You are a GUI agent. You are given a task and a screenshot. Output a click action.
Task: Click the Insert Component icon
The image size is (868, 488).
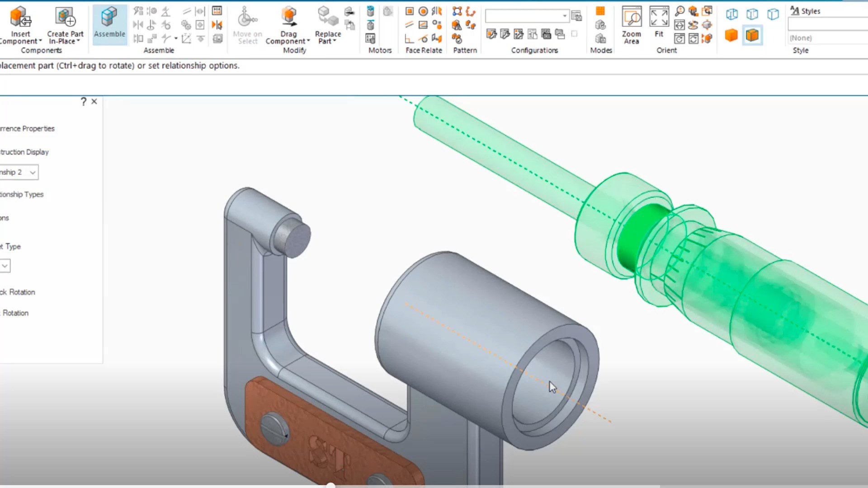(x=20, y=17)
